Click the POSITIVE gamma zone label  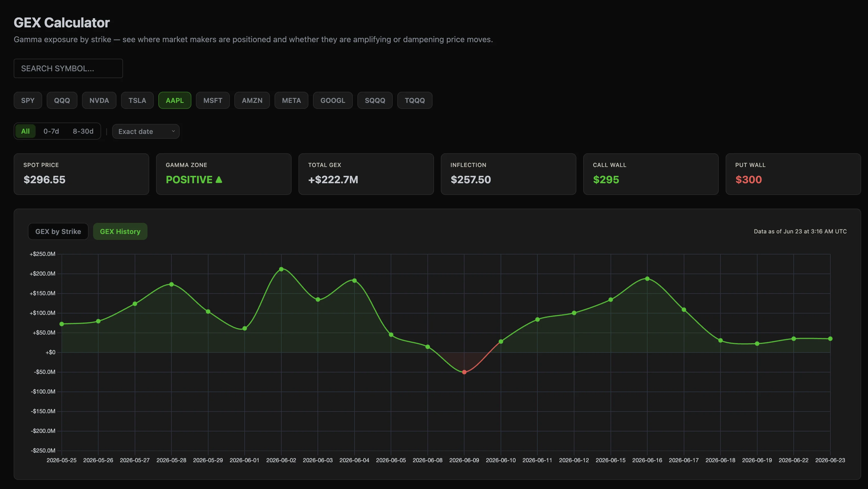pyautogui.click(x=189, y=180)
